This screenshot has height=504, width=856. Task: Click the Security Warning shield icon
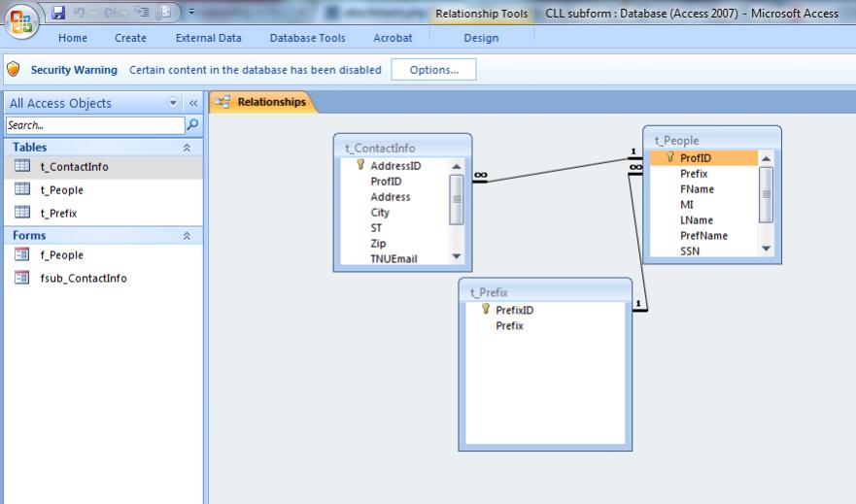[14, 69]
